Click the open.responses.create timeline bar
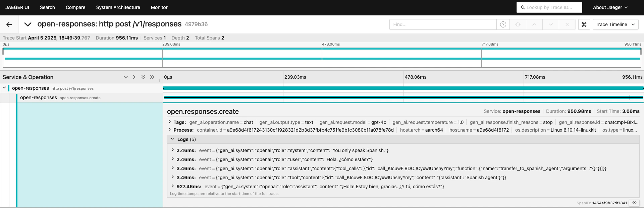This screenshot has height=209, width=644. tap(404, 97)
